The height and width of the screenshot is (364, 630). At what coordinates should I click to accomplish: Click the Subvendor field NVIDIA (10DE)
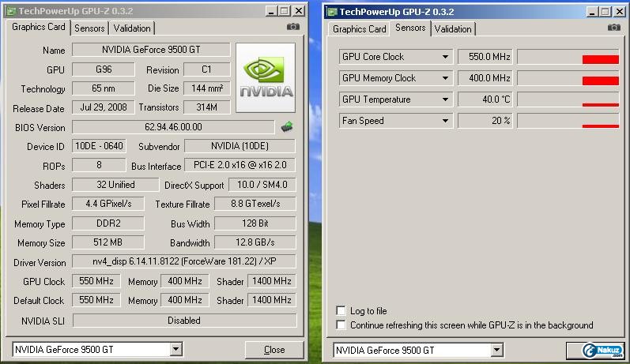click(x=240, y=146)
